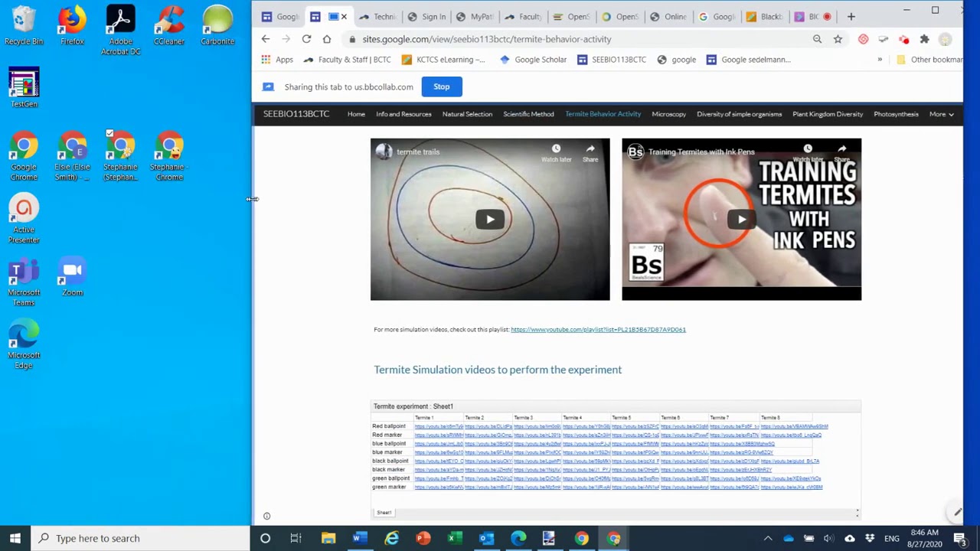Open the Microscopy page

click(668, 114)
